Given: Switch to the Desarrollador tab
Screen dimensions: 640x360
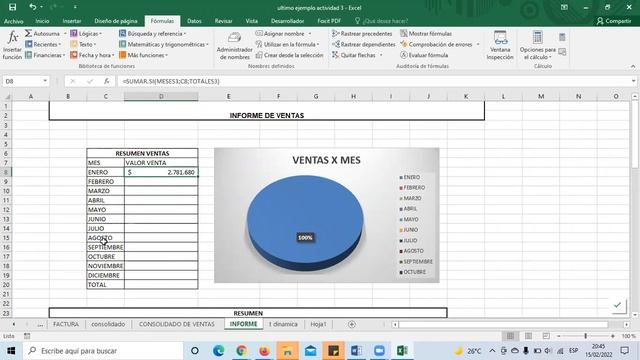Looking at the screenshot, I should 287,21.
